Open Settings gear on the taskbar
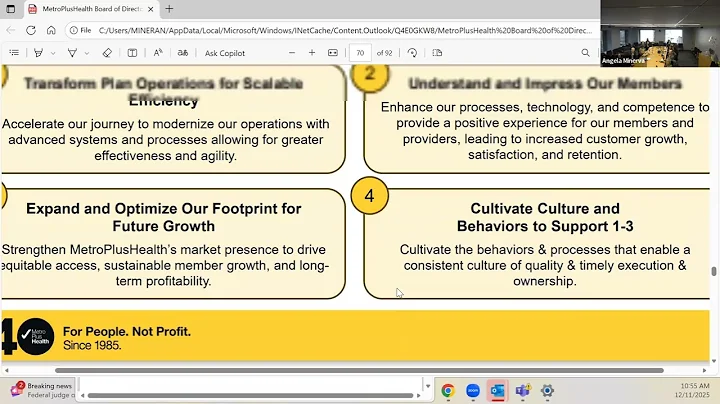 547,391
